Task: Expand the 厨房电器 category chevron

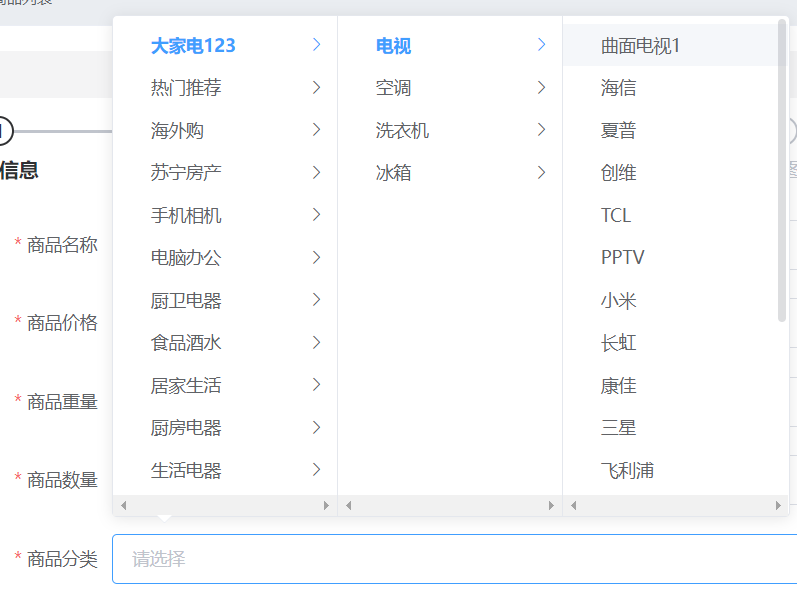Action: 316,427
